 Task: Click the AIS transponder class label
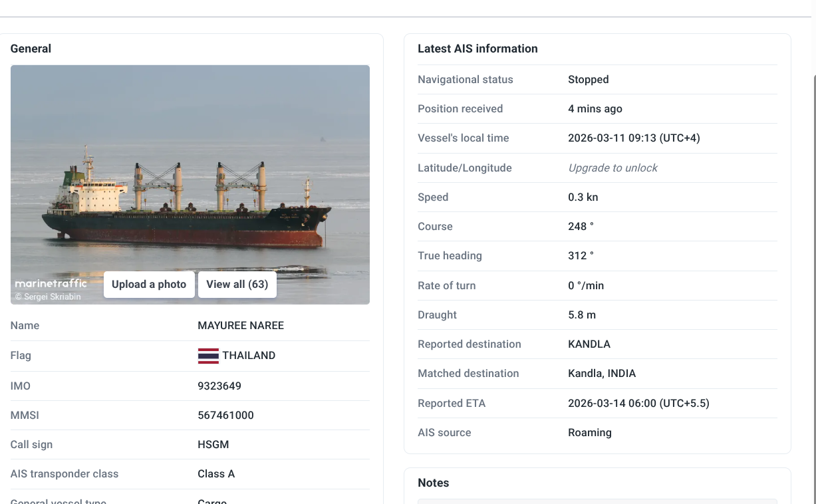click(65, 474)
